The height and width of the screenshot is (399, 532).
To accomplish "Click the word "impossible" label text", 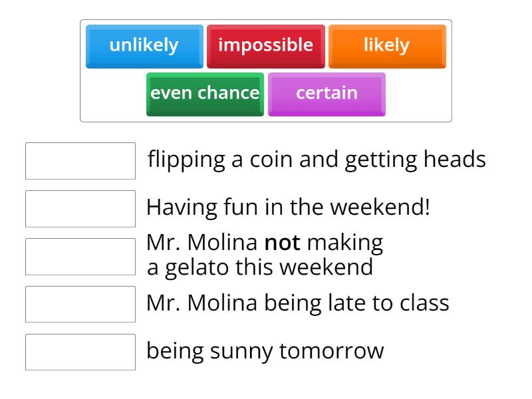I will 266,45.
